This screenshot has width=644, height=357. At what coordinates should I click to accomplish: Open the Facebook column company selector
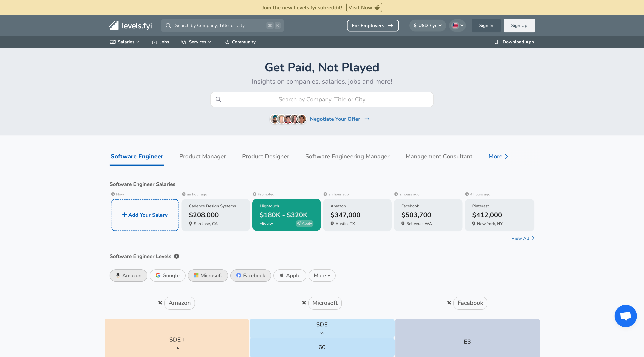point(470,303)
